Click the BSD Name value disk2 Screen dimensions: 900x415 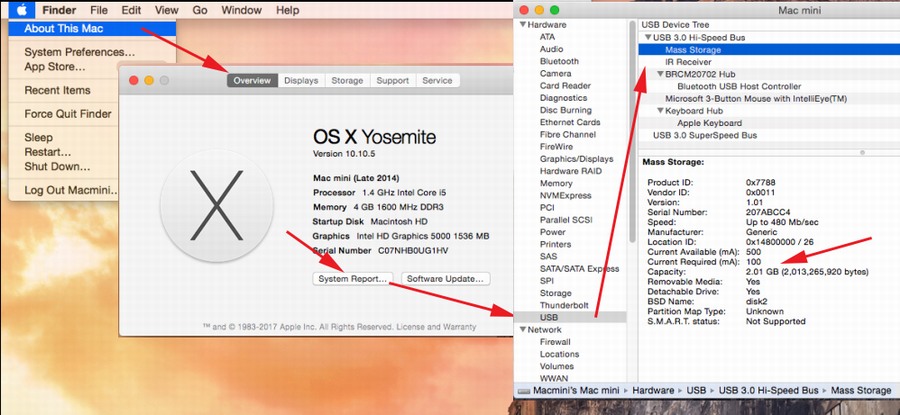[x=757, y=301]
